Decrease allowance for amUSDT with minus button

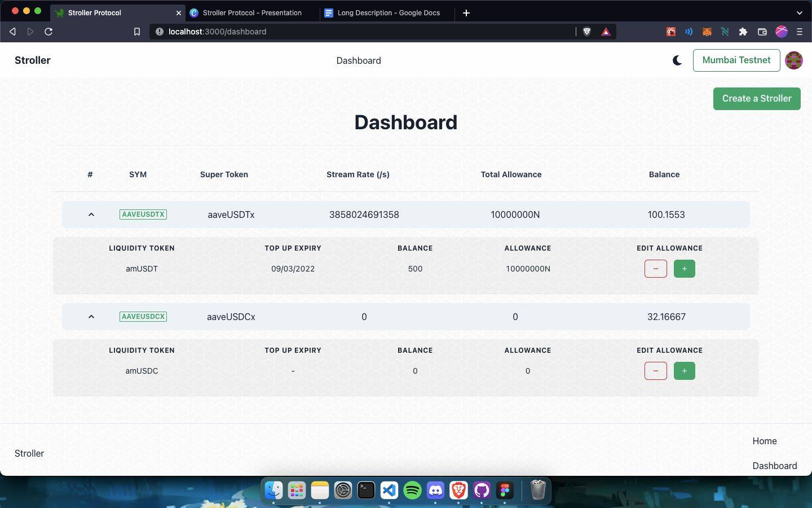[655, 269]
